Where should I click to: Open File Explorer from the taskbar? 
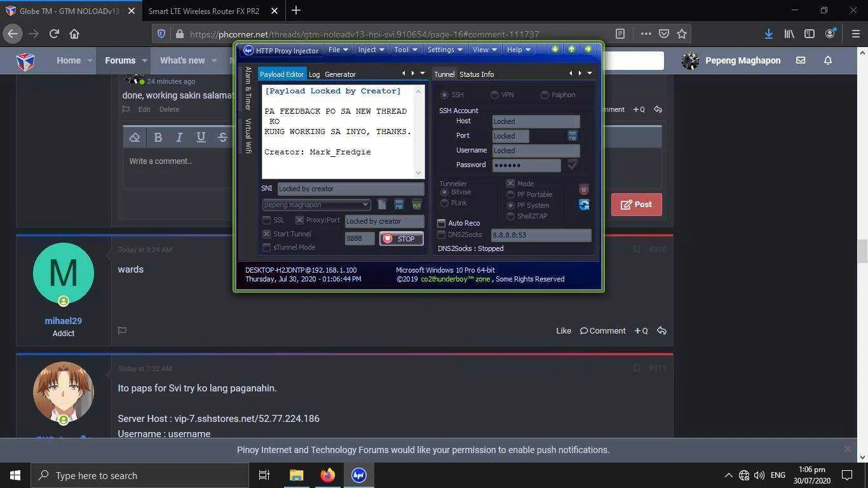coord(297,475)
